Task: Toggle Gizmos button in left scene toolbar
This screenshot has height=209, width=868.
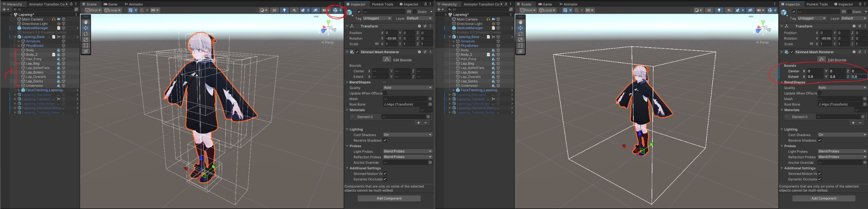Action: [335, 10]
